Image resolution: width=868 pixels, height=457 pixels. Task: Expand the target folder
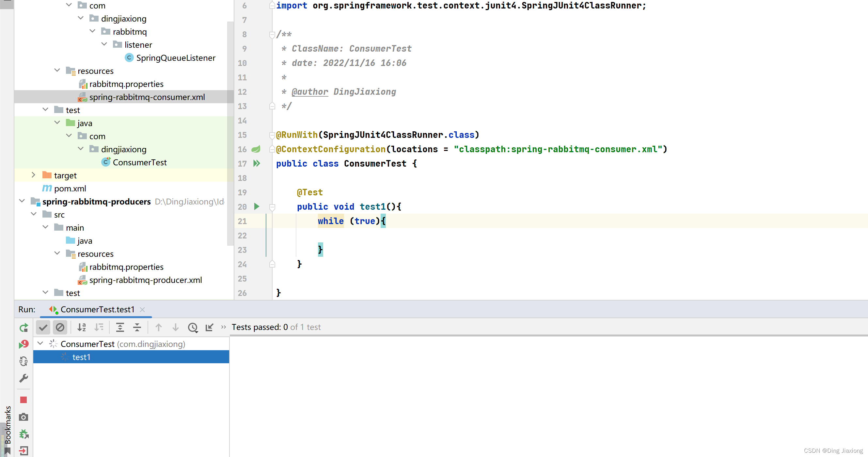[x=34, y=175]
